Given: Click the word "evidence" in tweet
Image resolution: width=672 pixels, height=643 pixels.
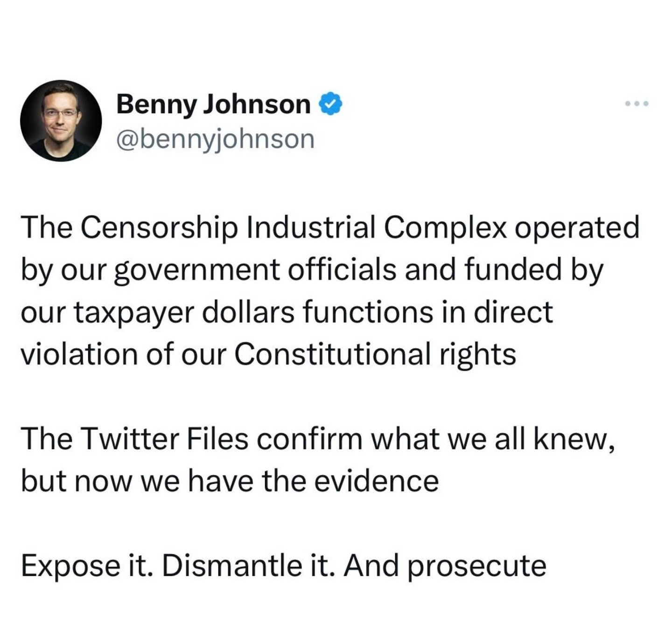Looking at the screenshot, I should [376, 481].
